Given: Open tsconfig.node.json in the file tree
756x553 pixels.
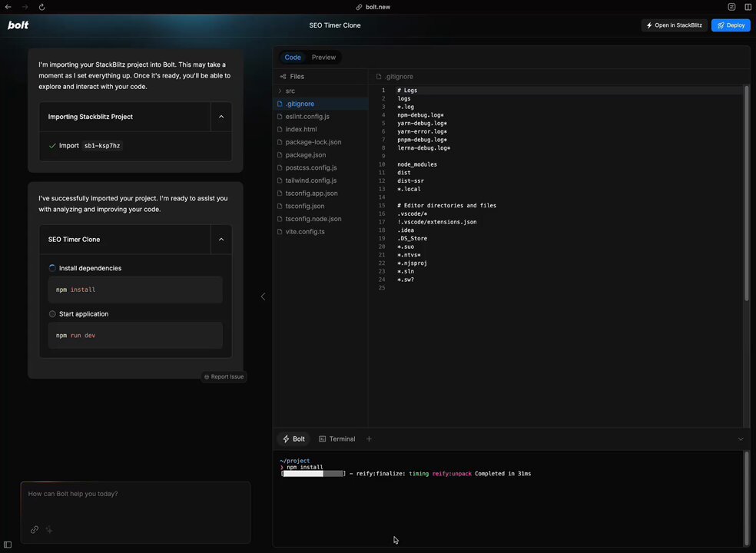Looking at the screenshot, I should coord(320,218).
